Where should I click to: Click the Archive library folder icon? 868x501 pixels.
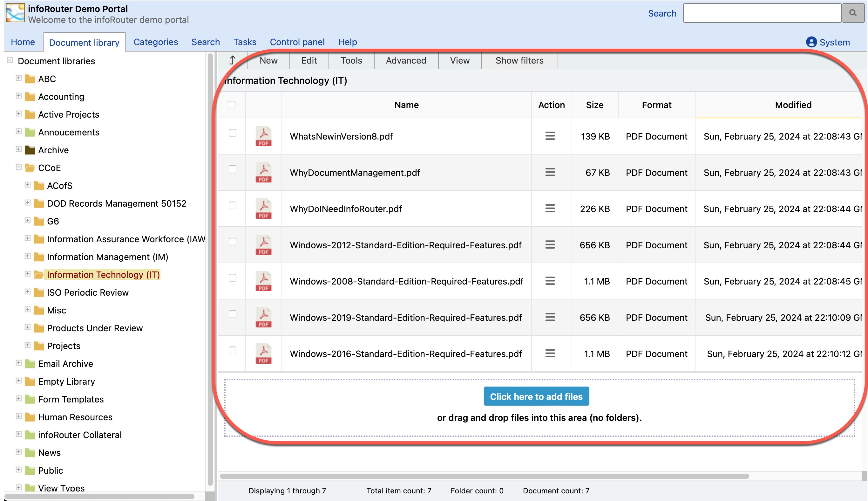30,150
